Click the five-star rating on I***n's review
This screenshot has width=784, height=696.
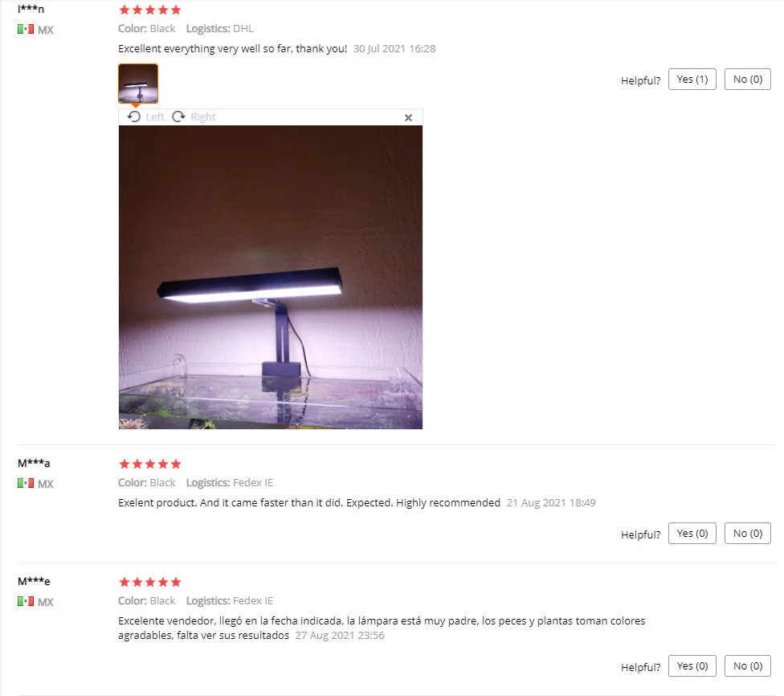(150, 10)
